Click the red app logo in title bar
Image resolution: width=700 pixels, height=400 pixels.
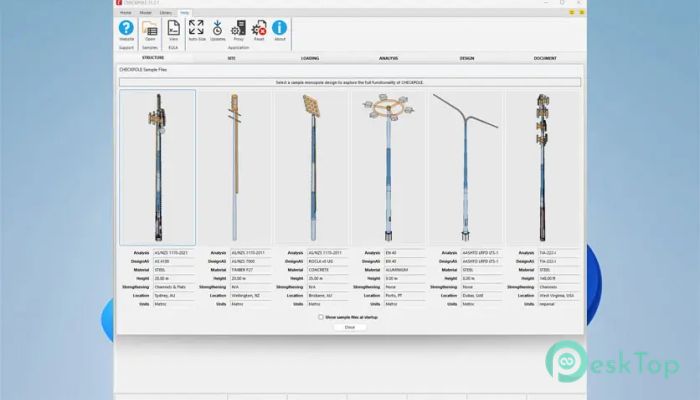119,2
